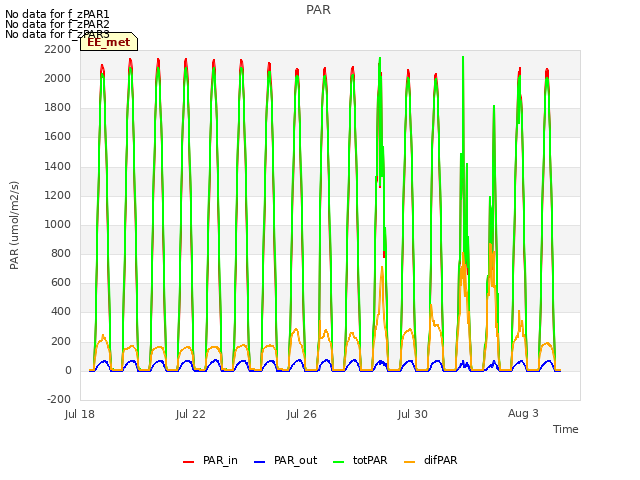
Task: Click the 'No data for f_zPAR3' message
Action: pos(57,34)
